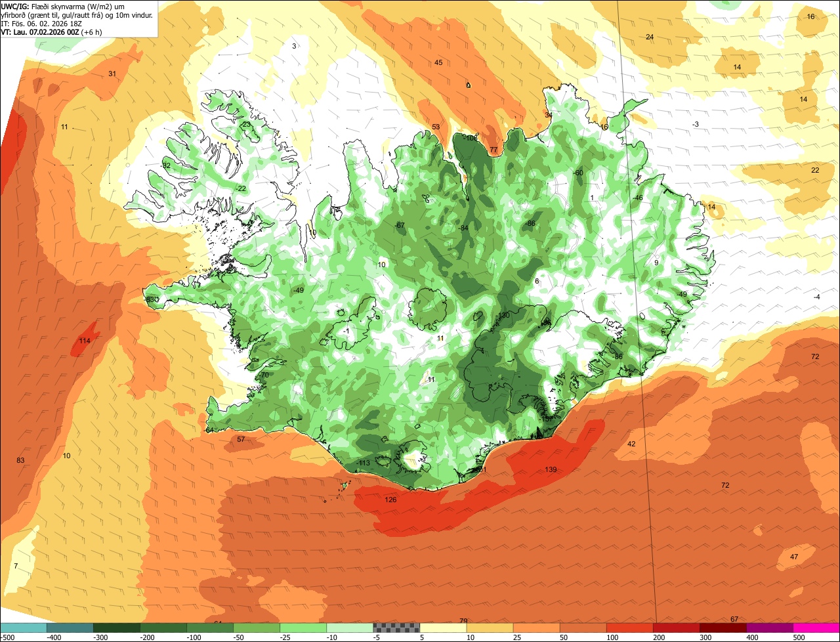Image resolution: width=840 pixels, height=642 pixels.
Task: Click the VT: Lau. 07.02.2026 00Z line
Action: (x=52, y=32)
